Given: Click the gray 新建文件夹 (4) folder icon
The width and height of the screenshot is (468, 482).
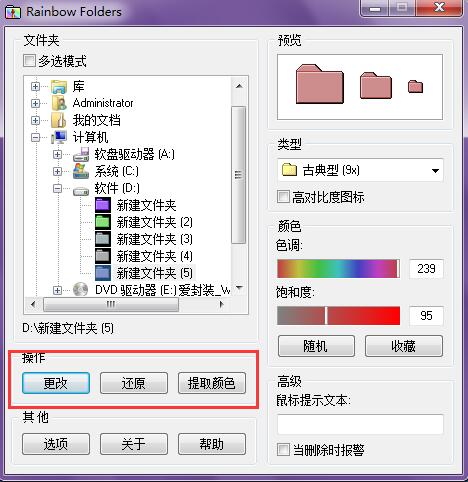Looking at the screenshot, I should click(x=103, y=256).
